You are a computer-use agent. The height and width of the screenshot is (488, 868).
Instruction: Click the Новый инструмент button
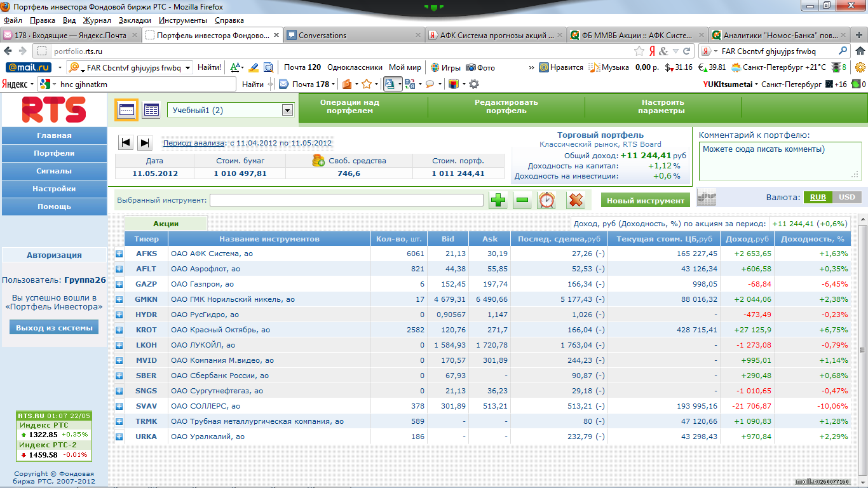click(646, 200)
